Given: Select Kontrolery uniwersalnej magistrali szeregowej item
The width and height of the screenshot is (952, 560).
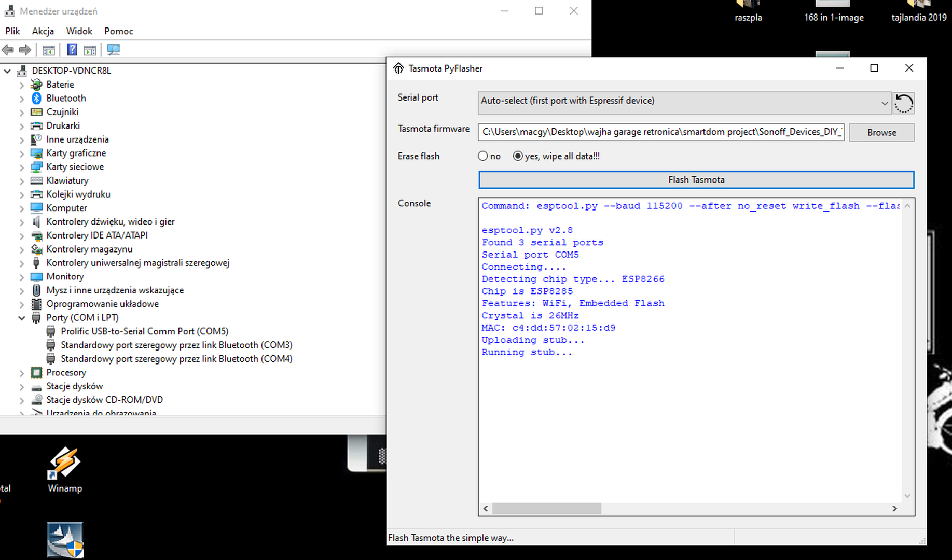Looking at the screenshot, I should pos(137,263).
